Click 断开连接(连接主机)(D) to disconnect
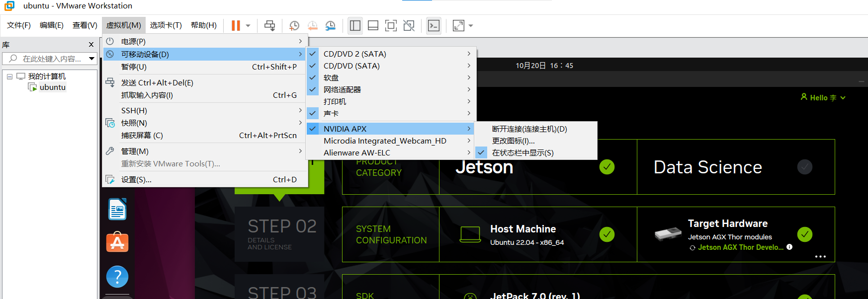This screenshot has height=299, width=868. tap(536, 129)
